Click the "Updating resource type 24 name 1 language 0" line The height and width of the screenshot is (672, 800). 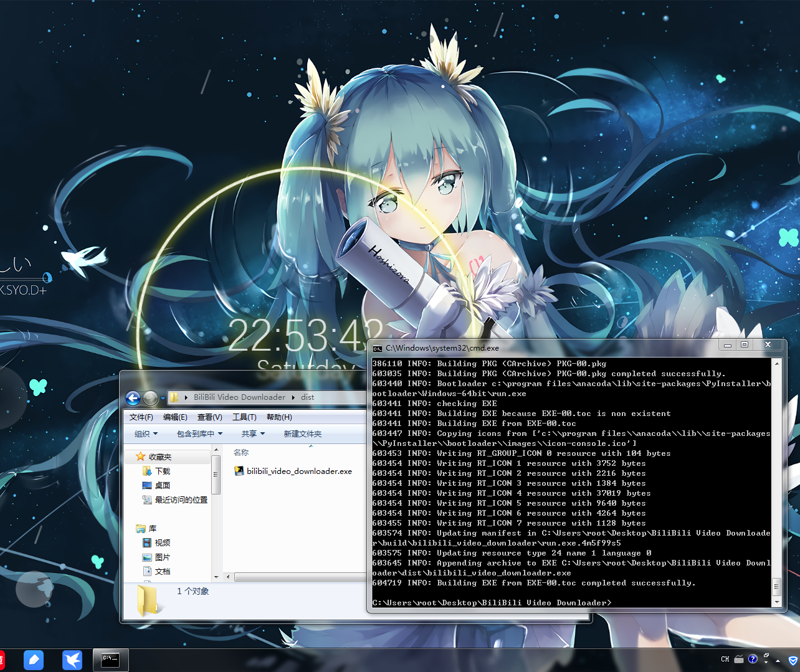click(512, 553)
